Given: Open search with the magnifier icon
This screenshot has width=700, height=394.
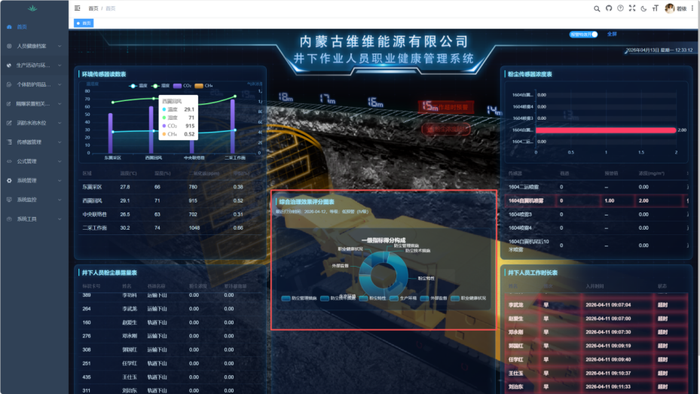Looking at the screenshot, I should click(596, 8).
